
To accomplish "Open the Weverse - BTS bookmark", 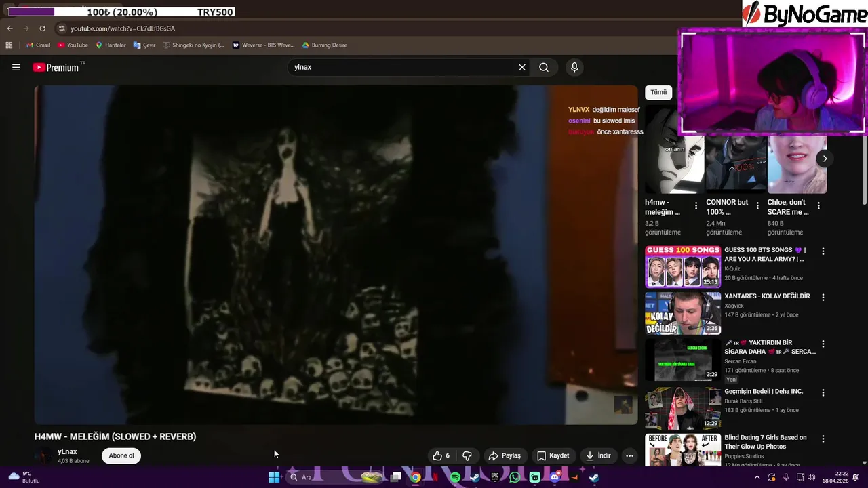I will pos(264,45).
